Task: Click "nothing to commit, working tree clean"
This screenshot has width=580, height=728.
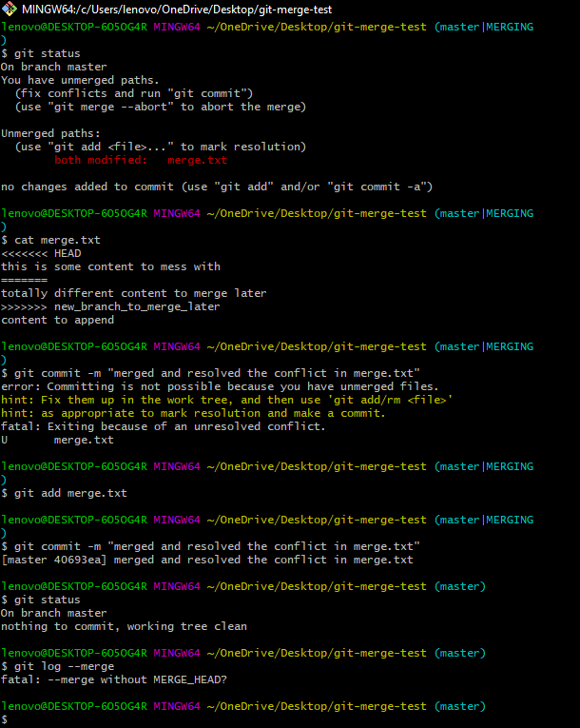Action: pos(124,626)
